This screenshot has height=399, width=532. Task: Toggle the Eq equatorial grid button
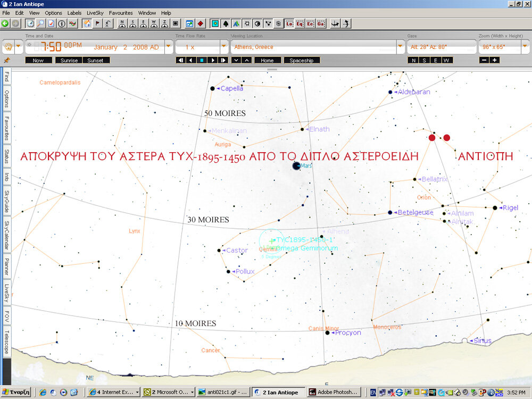[300, 23]
